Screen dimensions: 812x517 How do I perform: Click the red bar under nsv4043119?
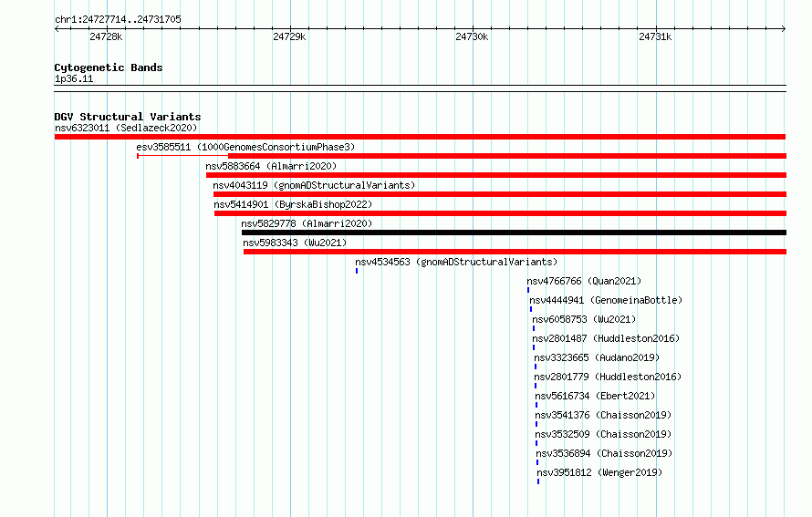point(500,194)
